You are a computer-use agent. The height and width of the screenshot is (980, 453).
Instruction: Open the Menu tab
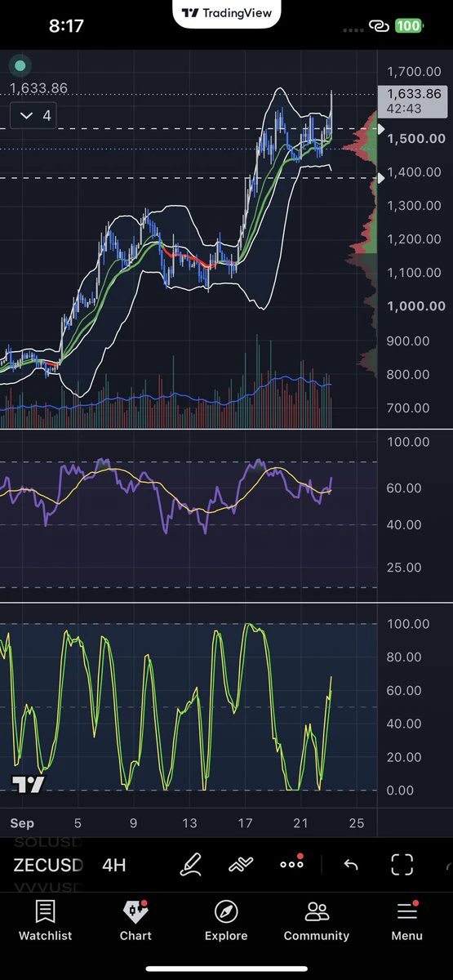pos(406,921)
